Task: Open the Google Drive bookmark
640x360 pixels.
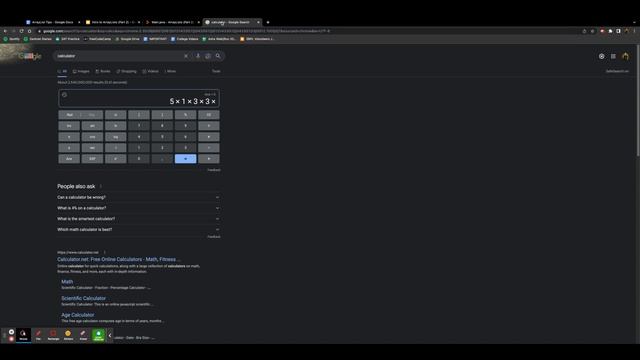Action: 127,39
